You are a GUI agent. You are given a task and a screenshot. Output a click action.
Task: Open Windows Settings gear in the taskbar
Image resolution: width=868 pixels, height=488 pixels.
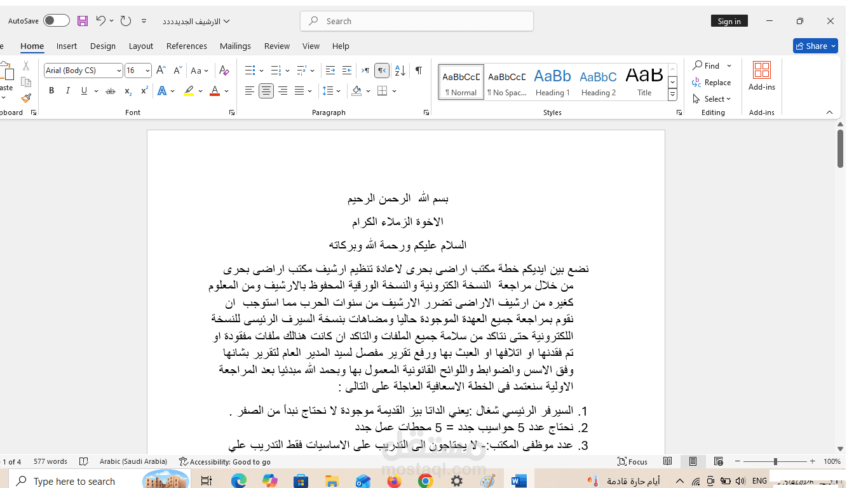coord(457,481)
